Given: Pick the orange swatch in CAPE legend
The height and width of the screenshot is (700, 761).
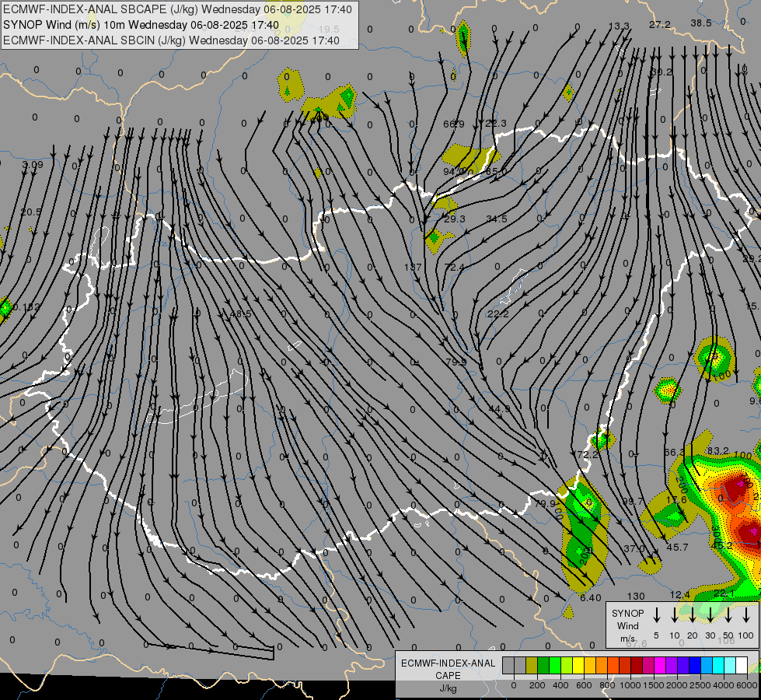Looking at the screenshot, I should [602, 666].
